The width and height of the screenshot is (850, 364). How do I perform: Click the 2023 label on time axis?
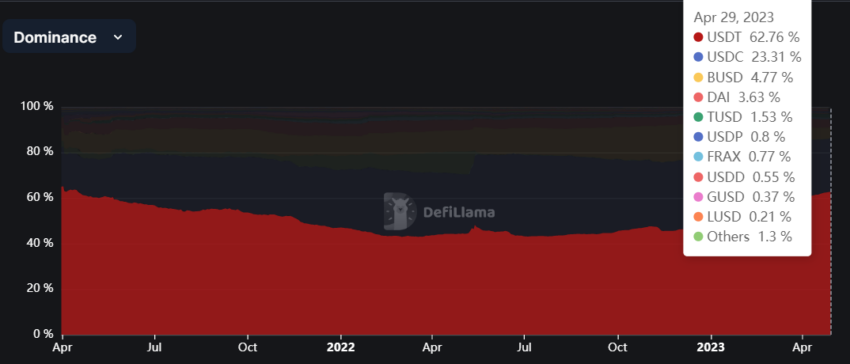coord(710,347)
